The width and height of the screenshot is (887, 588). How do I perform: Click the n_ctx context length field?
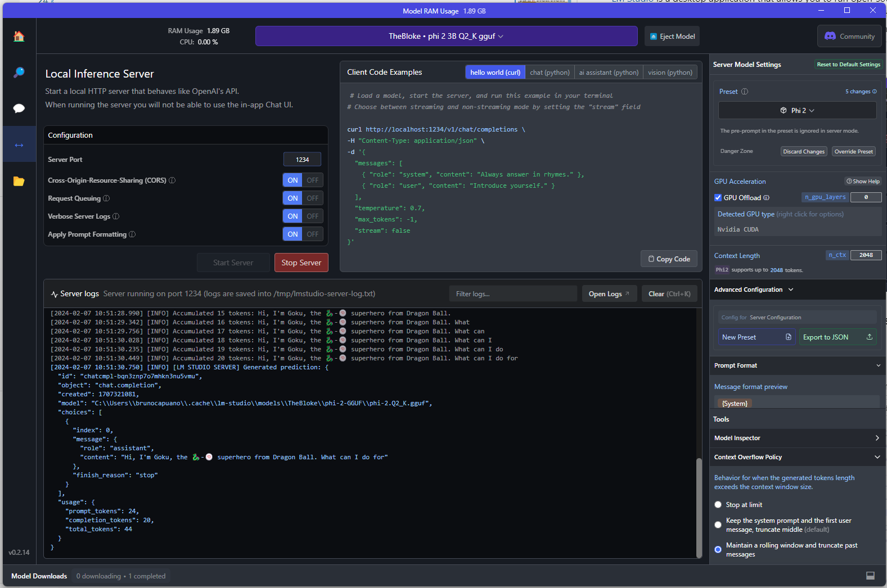(x=866, y=255)
